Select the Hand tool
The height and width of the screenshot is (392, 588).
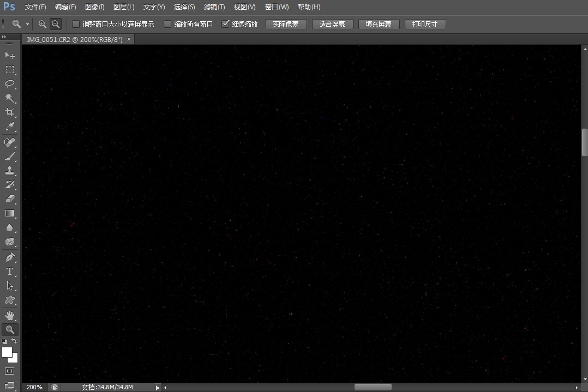tap(10, 315)
